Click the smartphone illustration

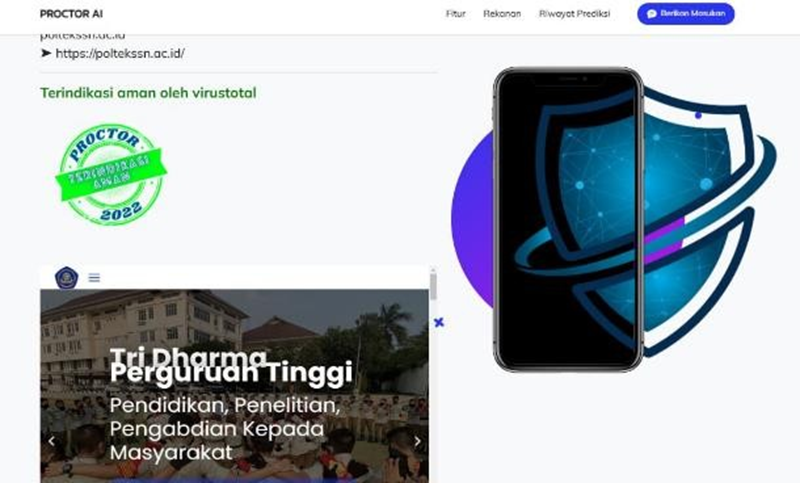coord(567,219)
